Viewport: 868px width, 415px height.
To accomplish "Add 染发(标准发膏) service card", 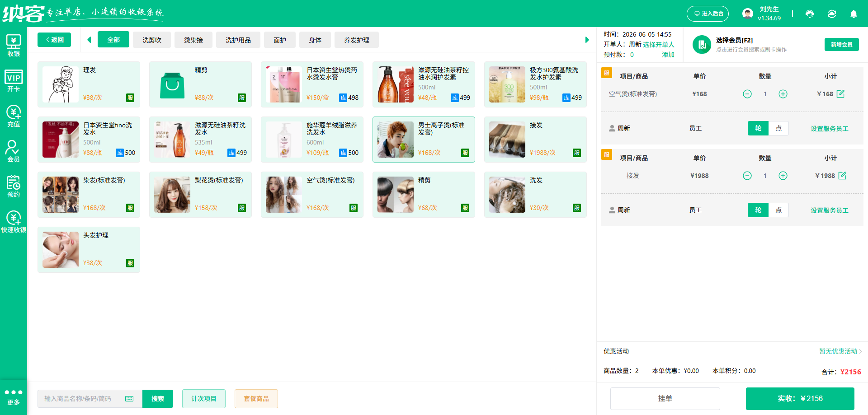I will 89,195.
